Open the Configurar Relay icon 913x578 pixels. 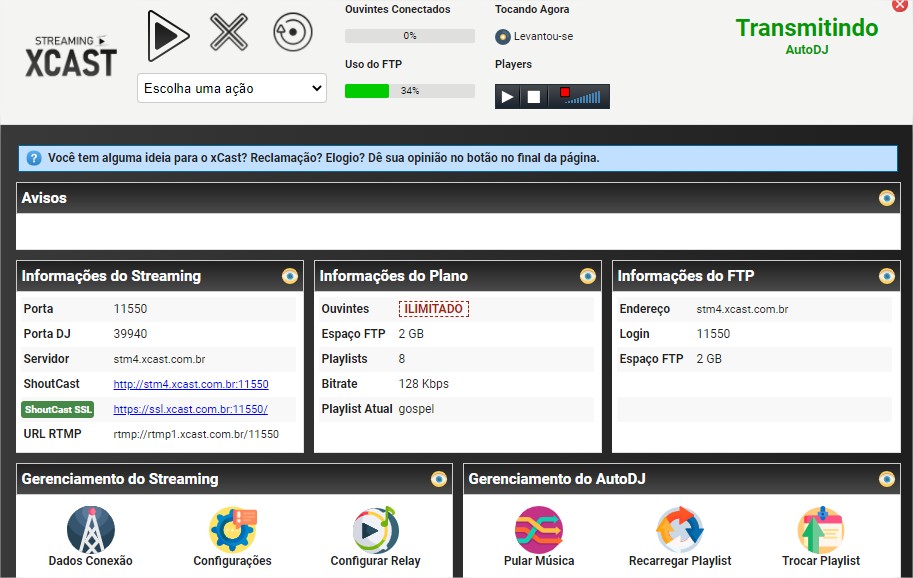376,530
